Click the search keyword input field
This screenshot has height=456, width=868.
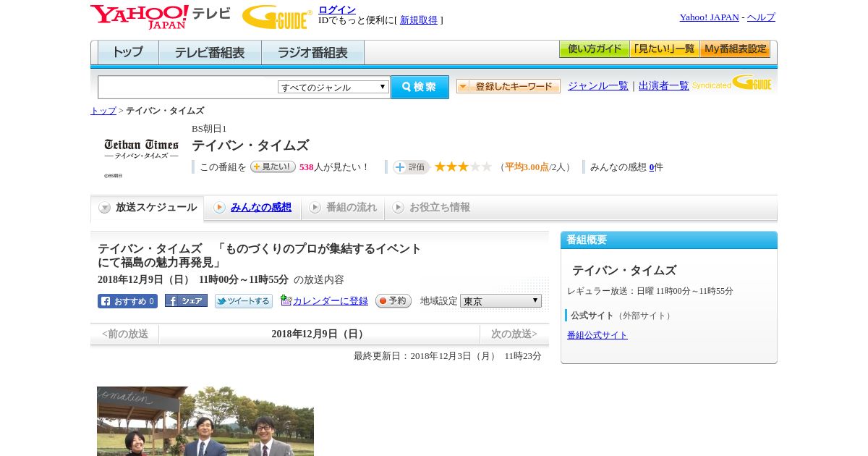(188, 87)
